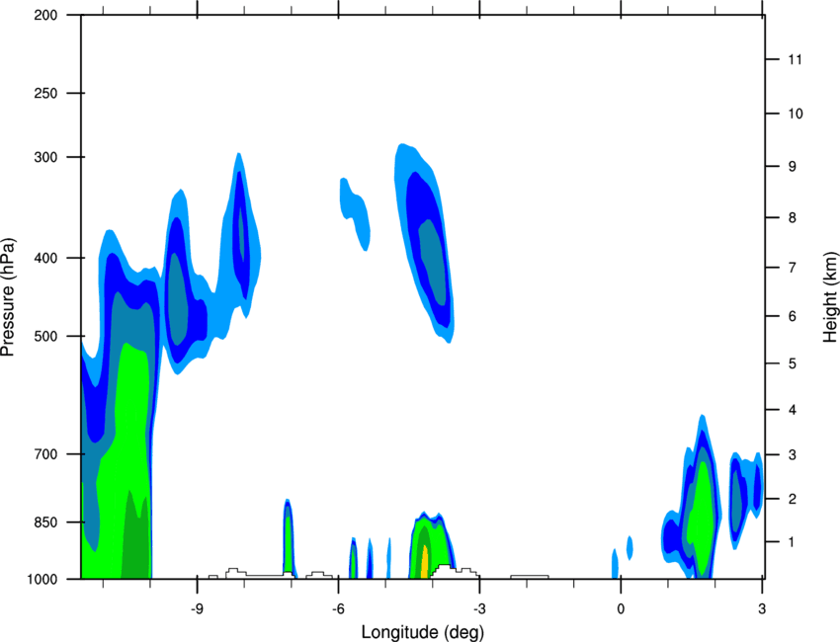Click height tick label 8
Viewport: 840px width, 642px height.
pos(793,218)
